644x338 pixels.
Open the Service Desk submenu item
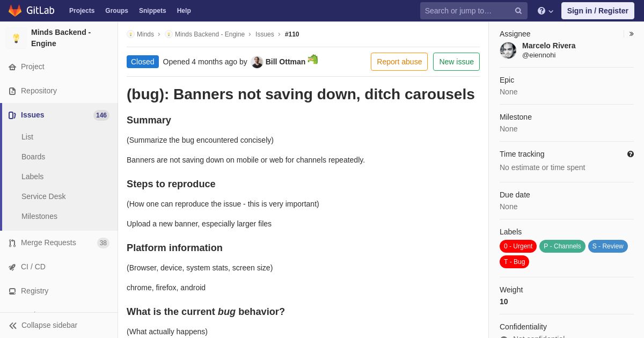click(x=43, y=196)
